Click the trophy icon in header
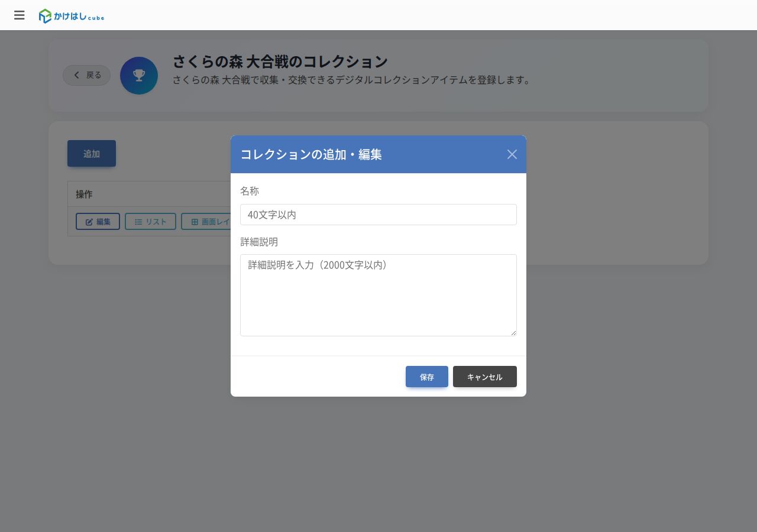The width and height of the screenshot is (757, 532). click(139, 76)
